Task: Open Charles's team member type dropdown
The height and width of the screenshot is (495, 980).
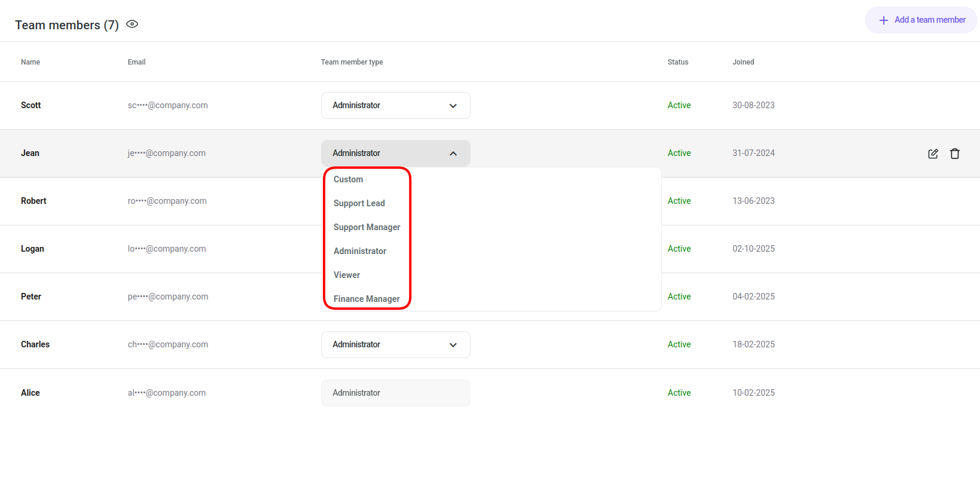Action: (395, 345)
